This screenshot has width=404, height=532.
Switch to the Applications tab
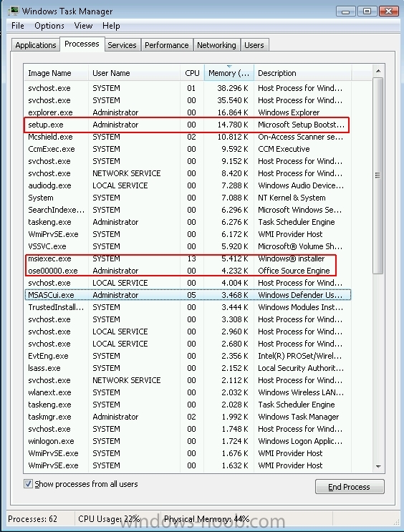tap(36, 45)
